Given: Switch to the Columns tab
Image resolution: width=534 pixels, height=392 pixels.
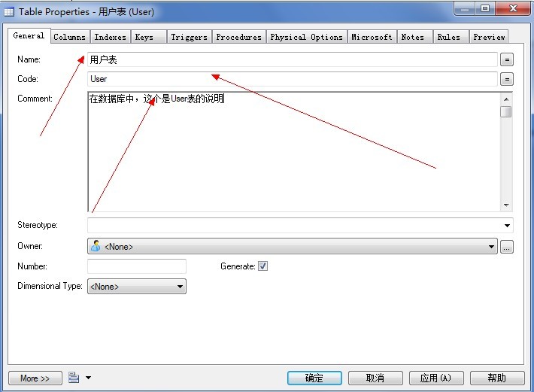Looking at the screenshot, I should (69, 37).
